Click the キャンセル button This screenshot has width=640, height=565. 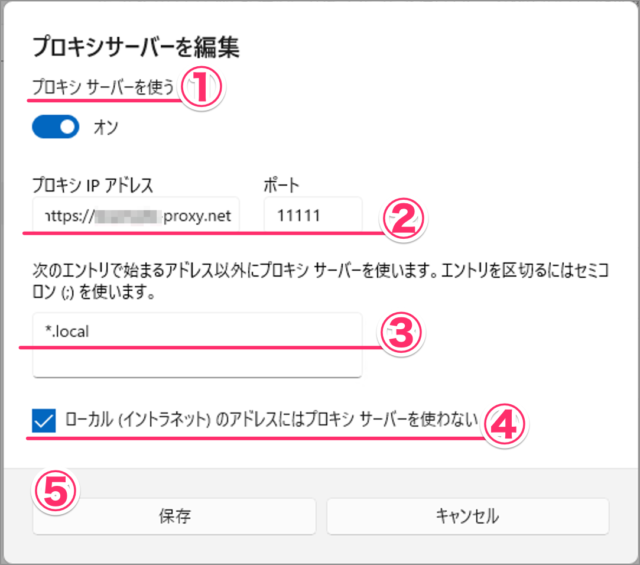(x=468, y=516)
